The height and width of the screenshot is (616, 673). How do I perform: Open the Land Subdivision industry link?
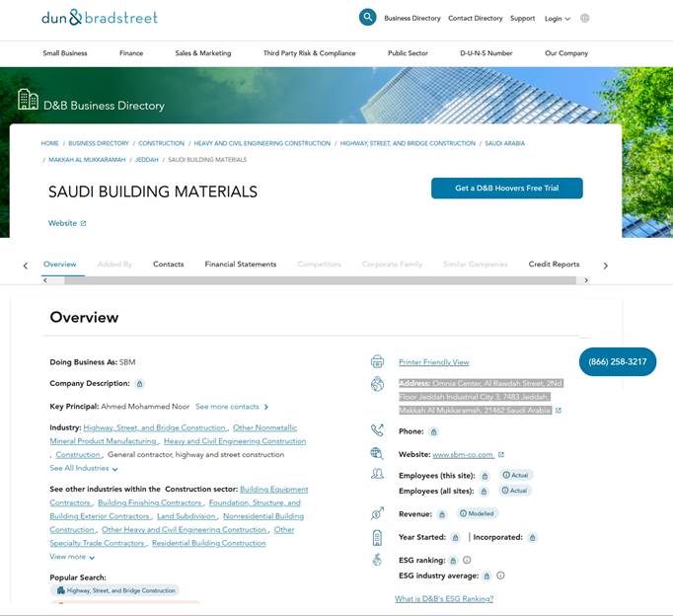[x=187, y=516]
